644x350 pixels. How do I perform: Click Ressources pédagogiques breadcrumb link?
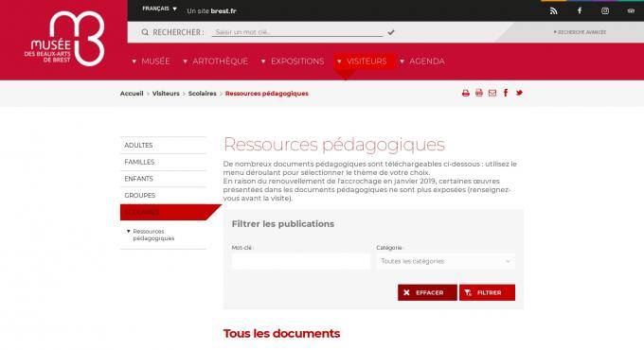266,94
